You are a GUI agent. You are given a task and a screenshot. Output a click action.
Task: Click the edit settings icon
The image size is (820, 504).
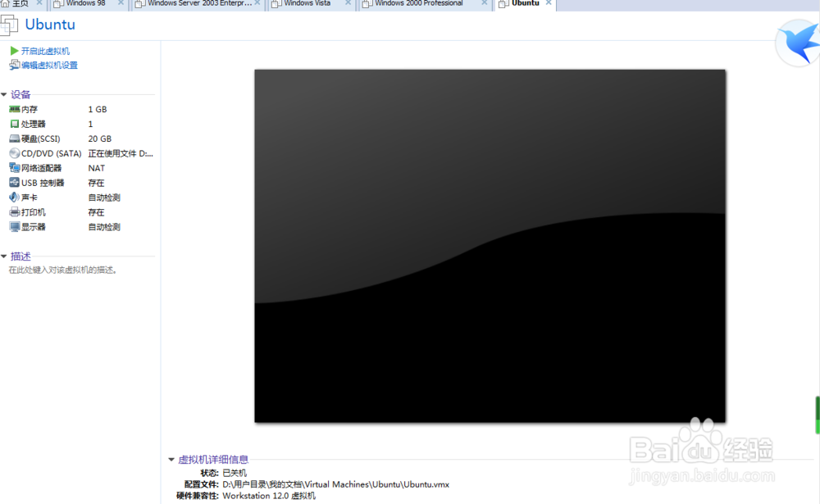(x=14, y=66)
